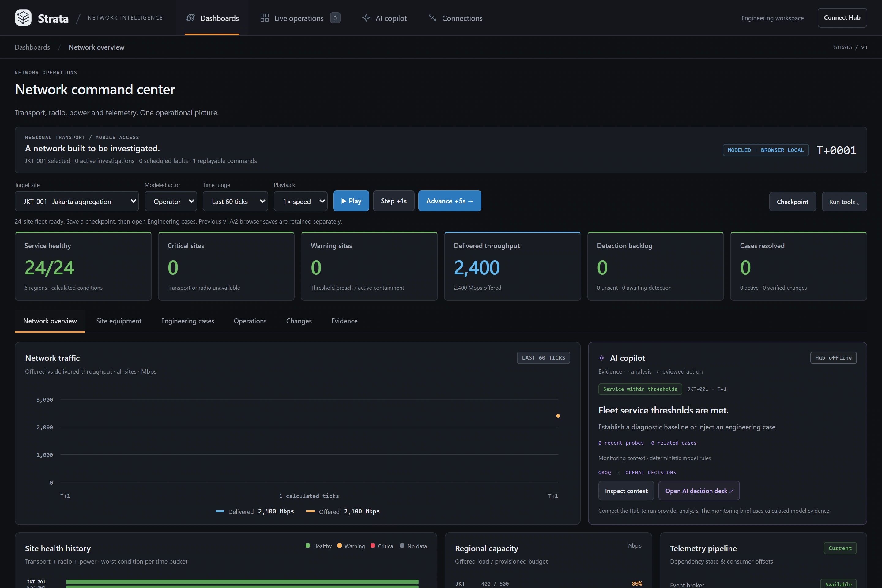Open the Operations tab
Screen dimensions: 882x588
pyautogui.click(x=250, y=321)
